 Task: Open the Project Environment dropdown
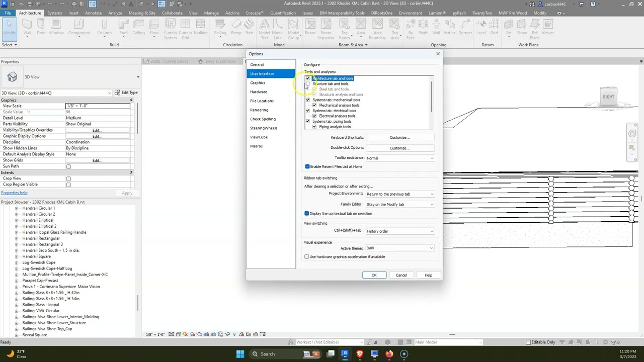coord(400,194)
